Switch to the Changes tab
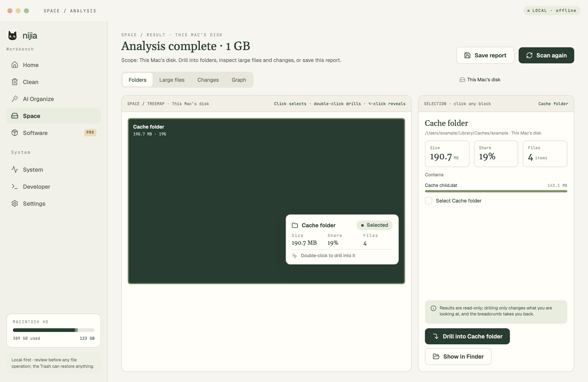 tap(208, 80)
